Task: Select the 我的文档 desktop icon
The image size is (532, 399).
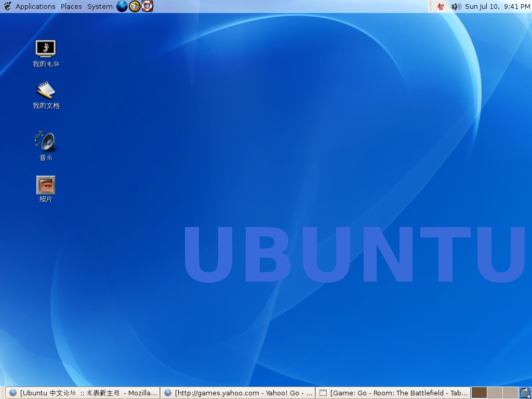Action: pos(46,96)
